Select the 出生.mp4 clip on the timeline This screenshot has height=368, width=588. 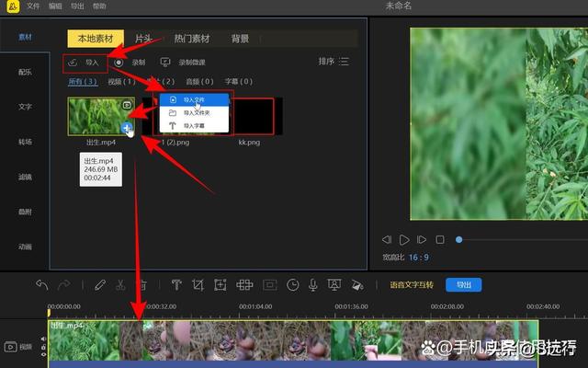[293, 340]
